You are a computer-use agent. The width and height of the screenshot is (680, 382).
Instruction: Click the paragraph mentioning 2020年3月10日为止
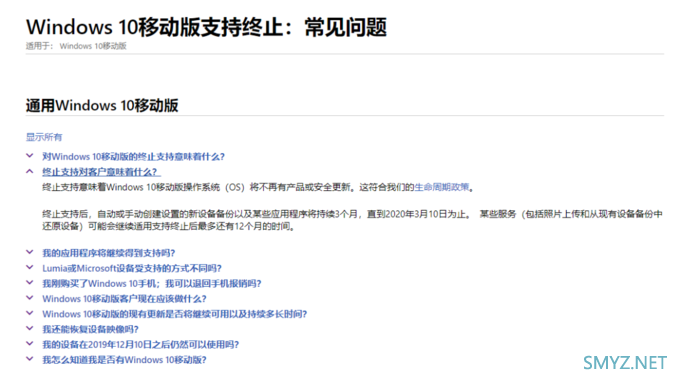(x=352, y=220)
